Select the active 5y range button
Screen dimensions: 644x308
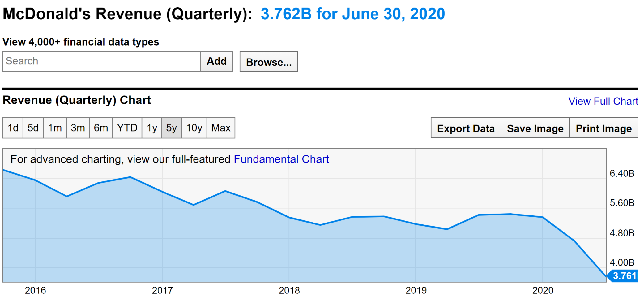click(172, 128)
